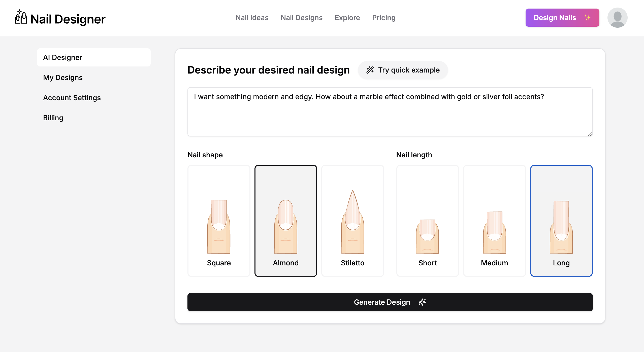This screenshot has width=644, height=352.
Task: Click the Nail Designer logo icon
Action: coord(21,18)
